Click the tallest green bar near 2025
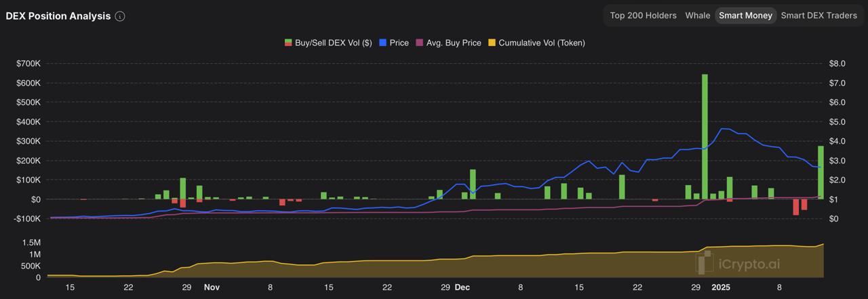The image size is (868, 299). point(705,136)
